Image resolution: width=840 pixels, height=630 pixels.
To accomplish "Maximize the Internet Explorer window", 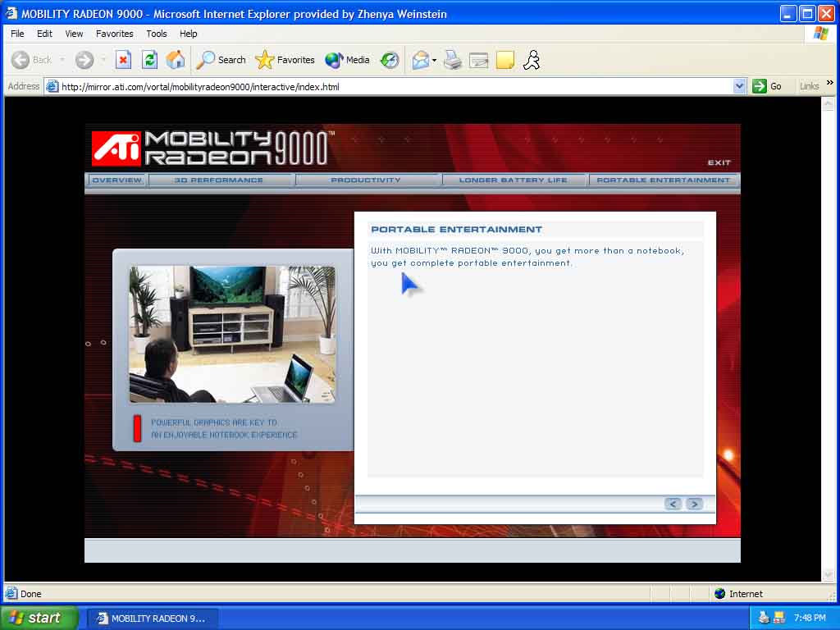I will pos(807,13).
